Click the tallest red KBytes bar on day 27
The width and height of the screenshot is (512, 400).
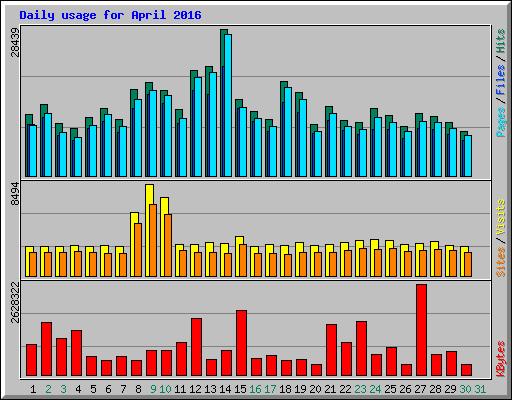(421, 330)
